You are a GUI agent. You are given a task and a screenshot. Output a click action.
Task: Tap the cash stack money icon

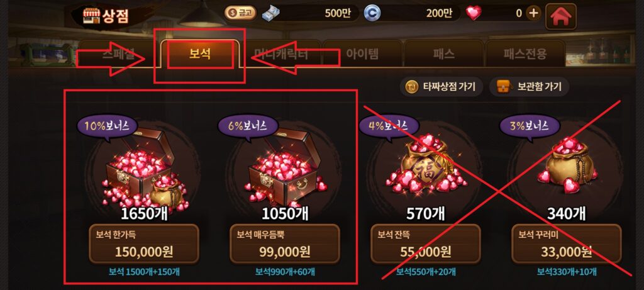[270, 13]
